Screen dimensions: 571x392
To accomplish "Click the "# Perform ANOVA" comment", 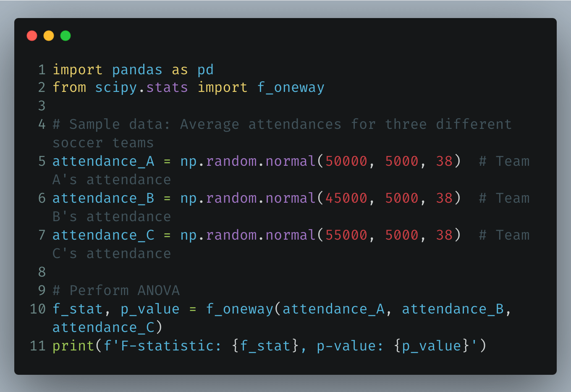I will 116,290.
